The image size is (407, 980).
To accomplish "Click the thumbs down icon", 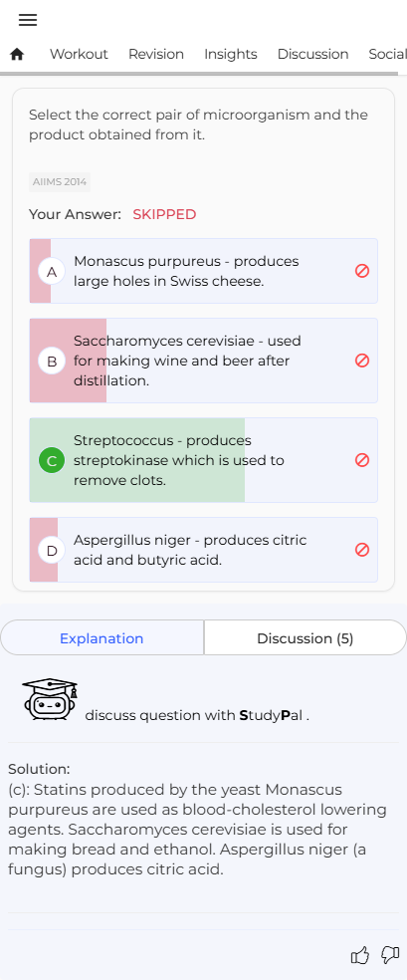I will 390,955.
